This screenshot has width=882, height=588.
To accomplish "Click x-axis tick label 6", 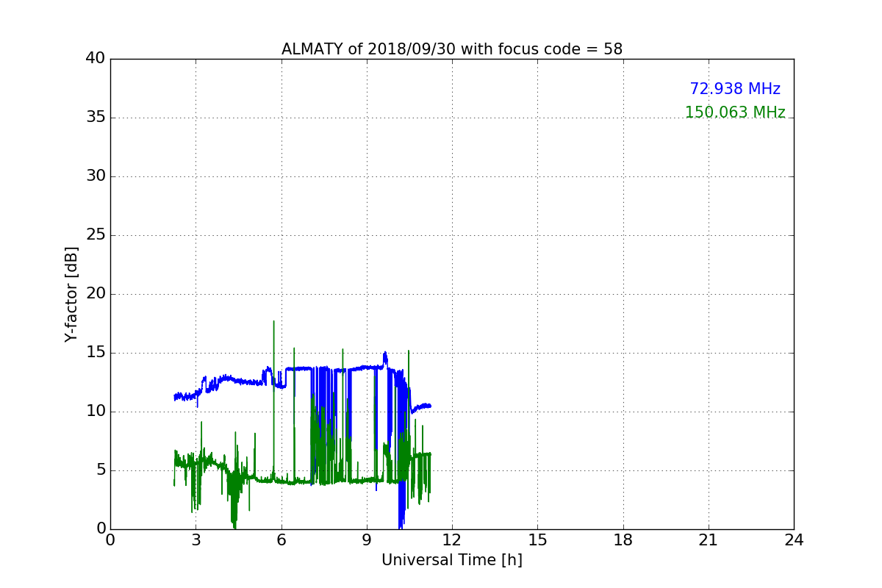I will [282, 540].
